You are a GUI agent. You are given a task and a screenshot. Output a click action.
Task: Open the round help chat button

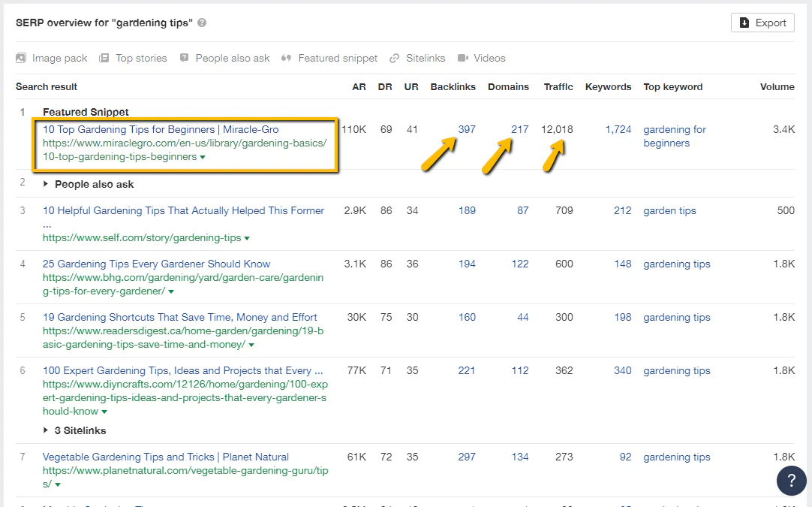point(791,481)
